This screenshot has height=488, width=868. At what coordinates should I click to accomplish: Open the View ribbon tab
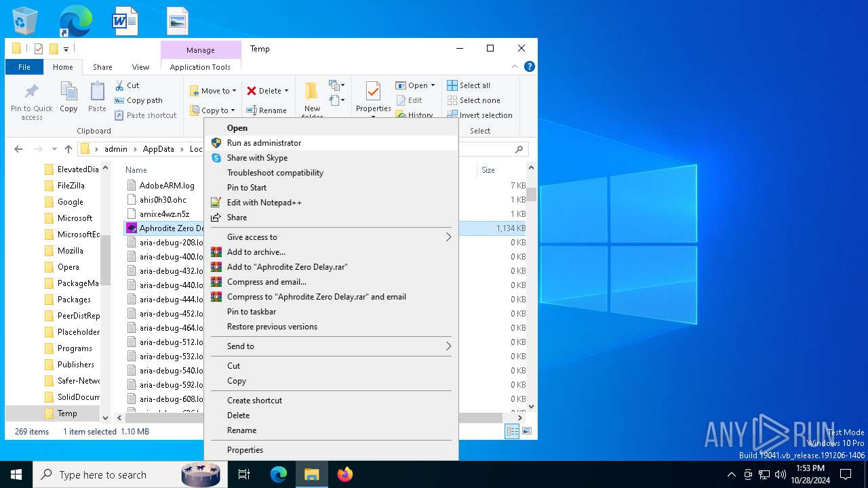140,67
